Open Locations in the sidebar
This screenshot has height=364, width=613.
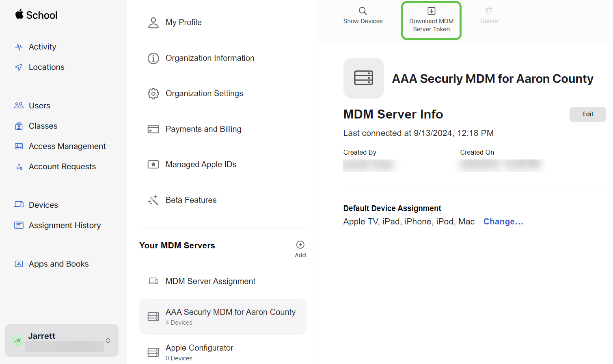click(x=47, y=67)
